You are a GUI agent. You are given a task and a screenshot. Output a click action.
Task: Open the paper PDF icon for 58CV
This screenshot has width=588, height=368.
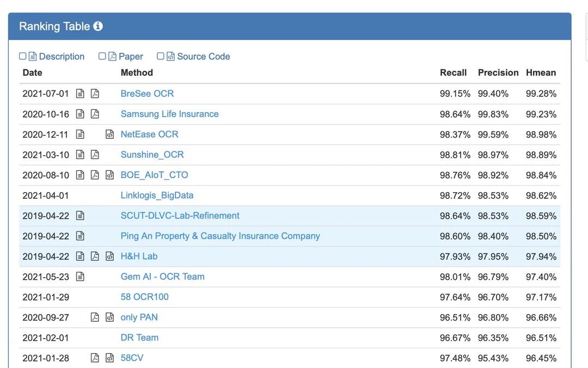point(95,358)
